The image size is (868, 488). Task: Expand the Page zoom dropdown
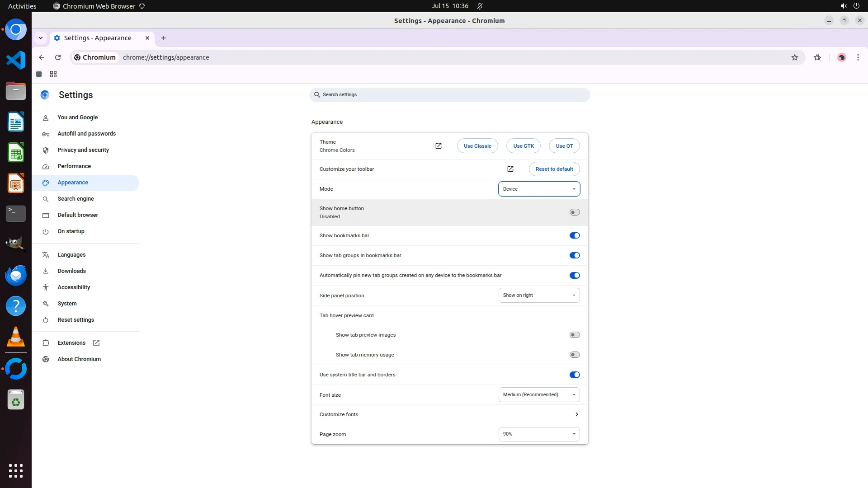(538, 434)
